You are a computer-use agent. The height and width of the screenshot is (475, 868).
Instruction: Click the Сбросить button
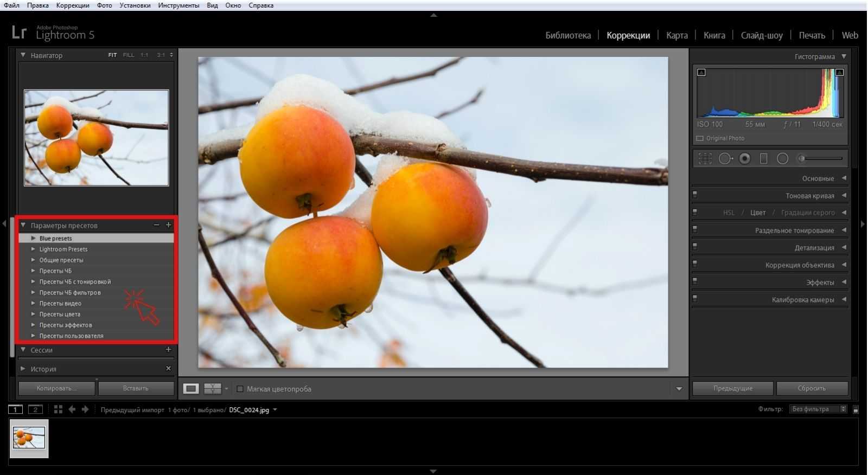812,388
